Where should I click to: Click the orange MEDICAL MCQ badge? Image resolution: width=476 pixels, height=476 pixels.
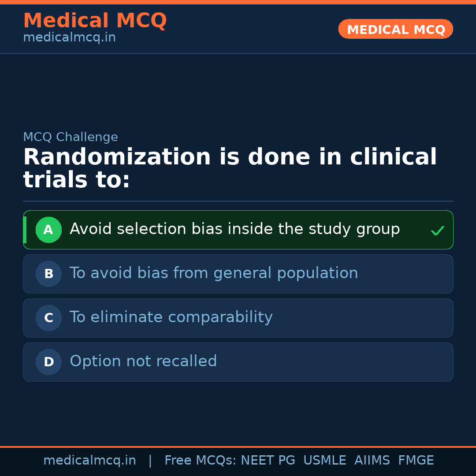pos(395,29)
